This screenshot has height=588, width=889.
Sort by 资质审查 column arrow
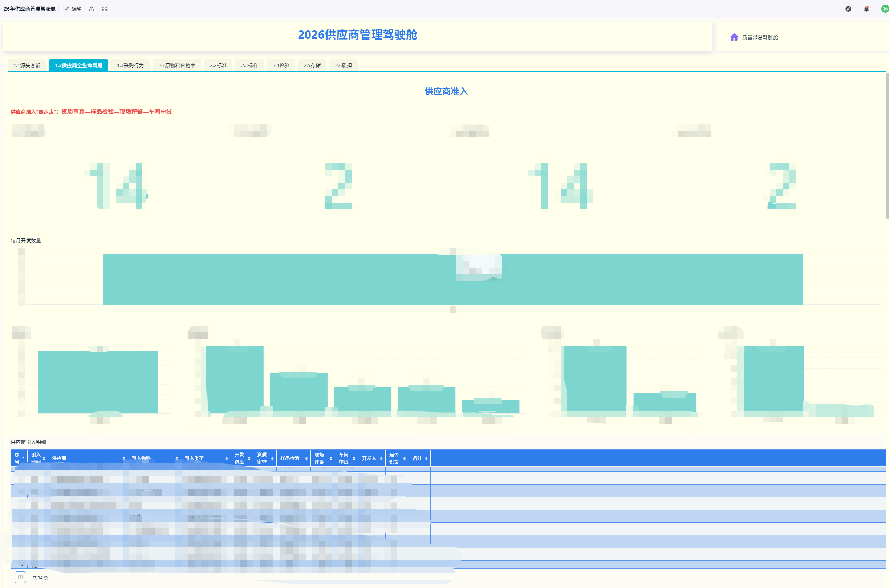(x=272, y=458)
